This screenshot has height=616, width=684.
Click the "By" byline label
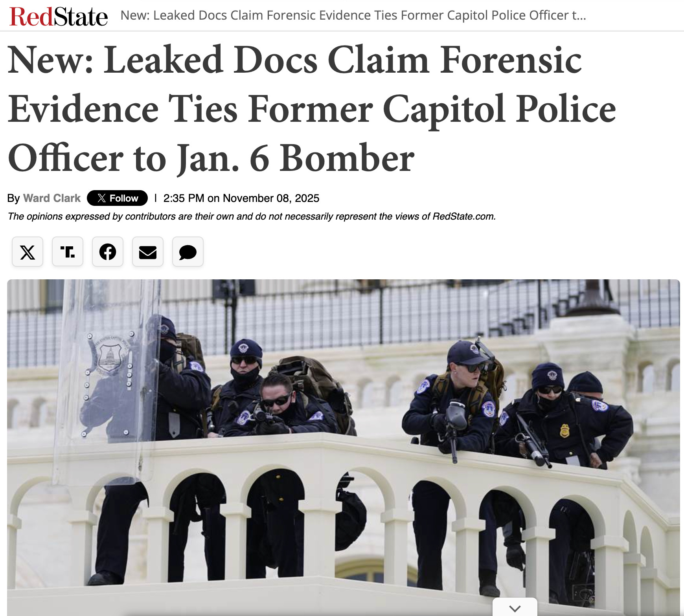click(x=13, y=198)
